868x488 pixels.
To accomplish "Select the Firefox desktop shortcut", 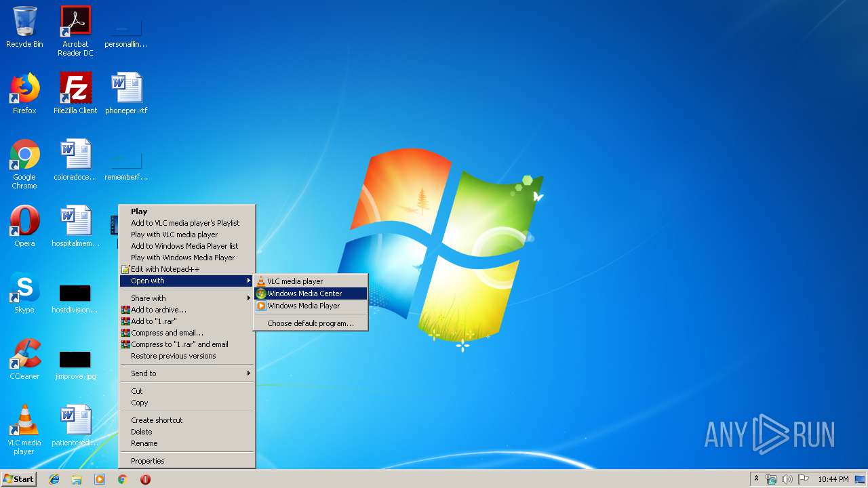I will click(24, 94).
